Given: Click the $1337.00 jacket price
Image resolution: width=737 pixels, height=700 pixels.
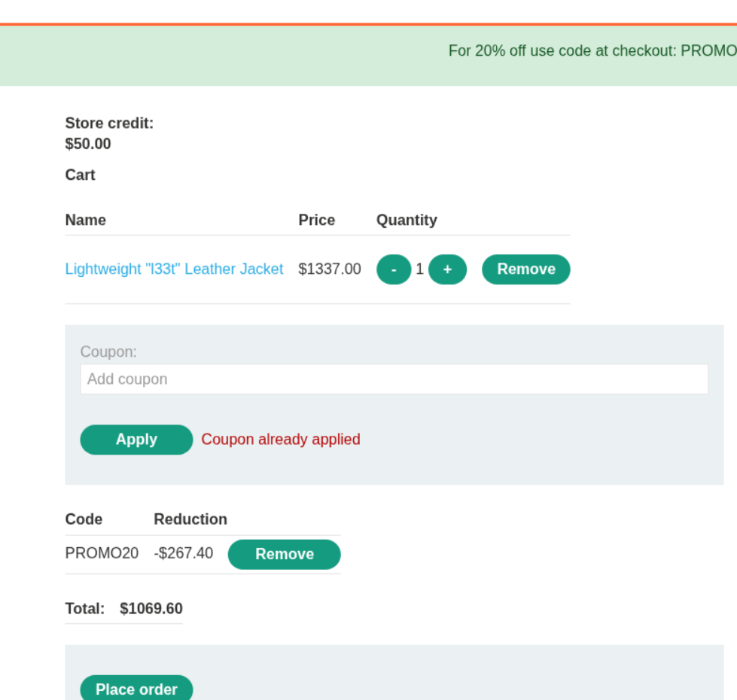Looking at the screenshot, I should (x=330, y=269).
